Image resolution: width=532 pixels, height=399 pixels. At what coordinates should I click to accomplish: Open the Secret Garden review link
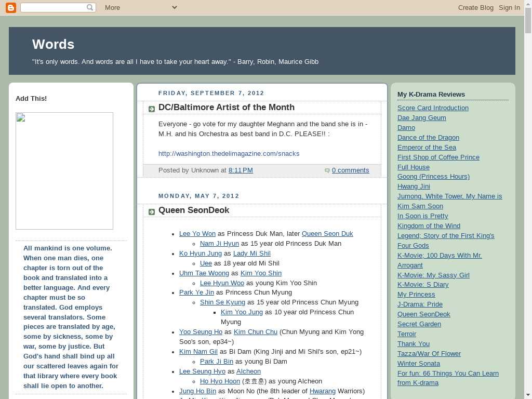[419, 324]
